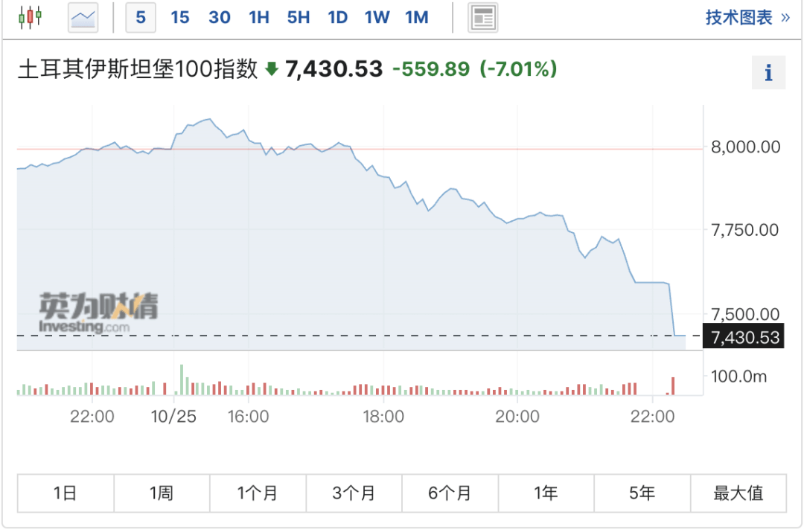804x532 pixels.
Task: Switch to candlestick chart type
Action: pyautogui.click(x=30, y=17)
